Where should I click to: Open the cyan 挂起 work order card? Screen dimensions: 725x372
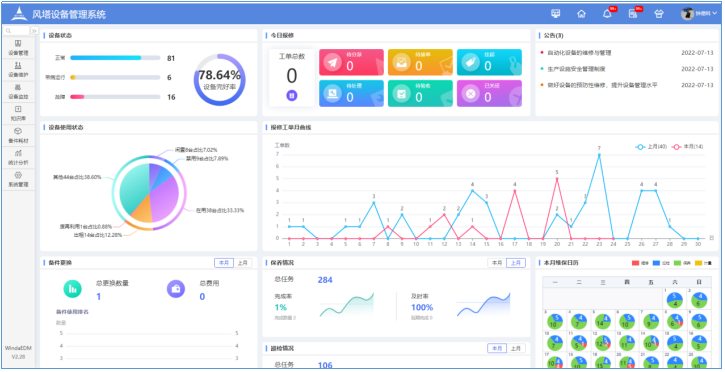click(x=489, y=62)
